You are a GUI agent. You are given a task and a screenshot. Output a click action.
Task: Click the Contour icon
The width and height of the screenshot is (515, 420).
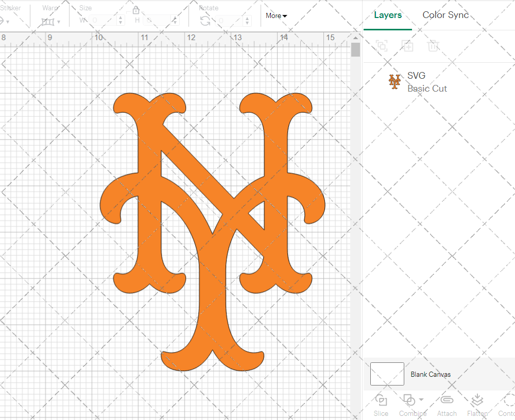tap(509, 400)
